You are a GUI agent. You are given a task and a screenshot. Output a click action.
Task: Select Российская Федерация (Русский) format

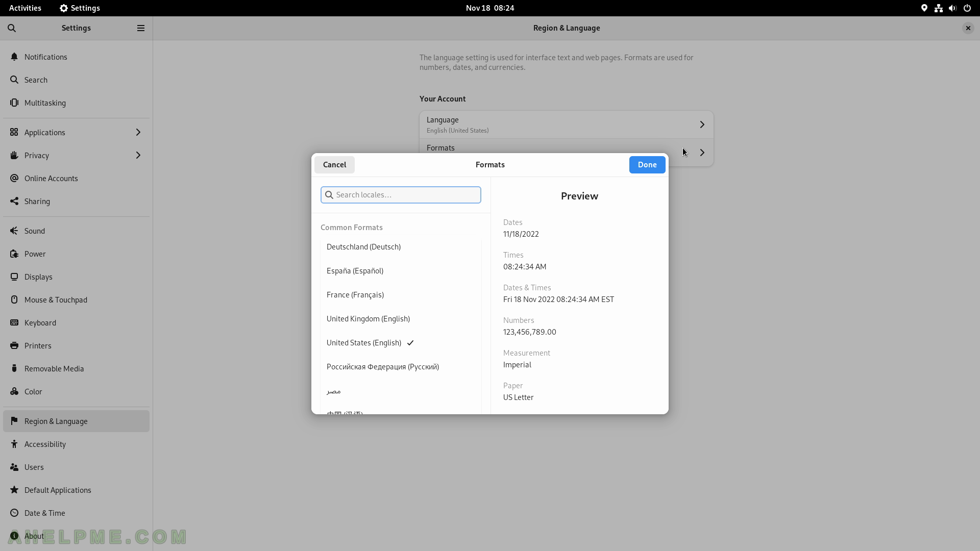coord(401,367)
